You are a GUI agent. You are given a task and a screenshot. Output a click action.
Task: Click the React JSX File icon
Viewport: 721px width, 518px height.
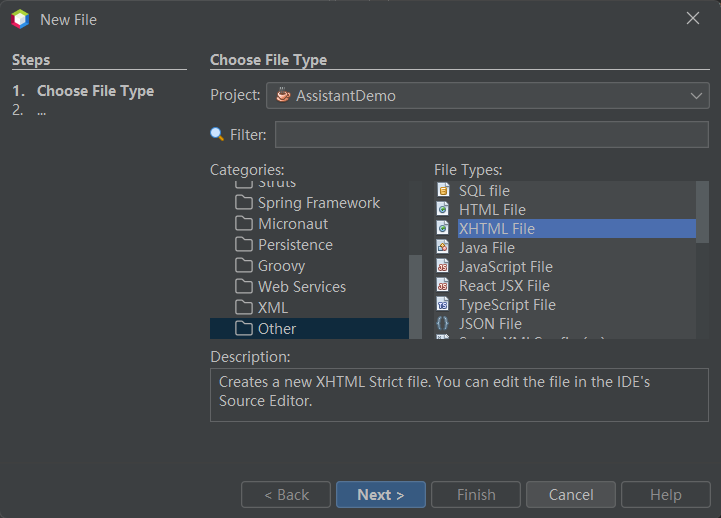tap(443, 285)
